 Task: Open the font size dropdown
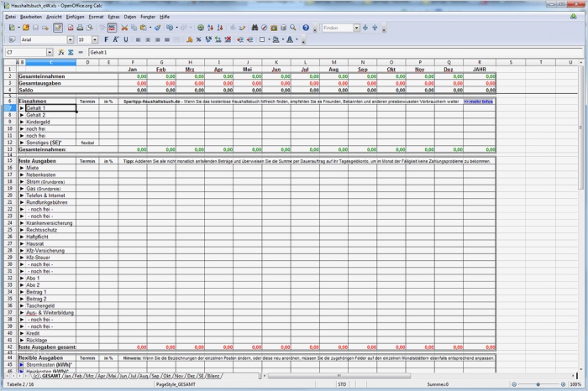click(93, 39)
